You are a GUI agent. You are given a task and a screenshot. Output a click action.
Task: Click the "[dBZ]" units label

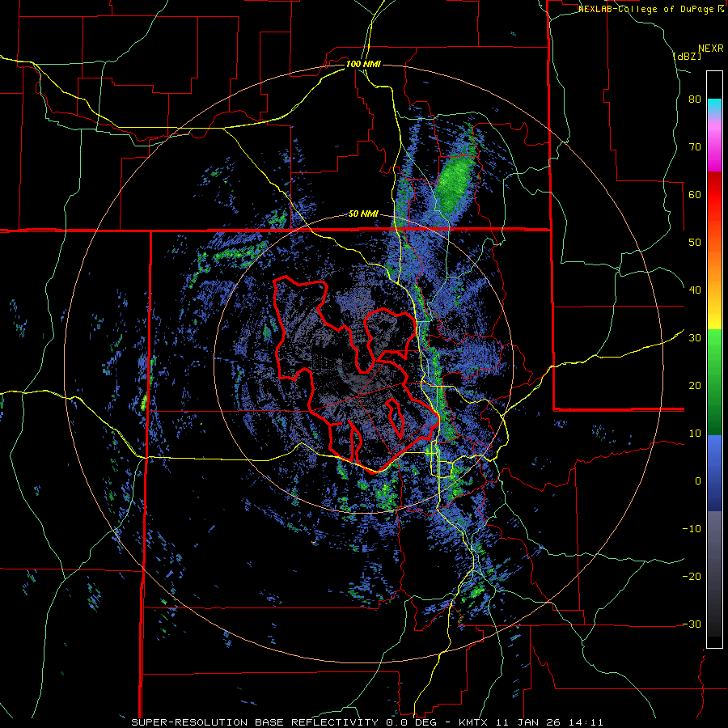(x=687, y=56)
